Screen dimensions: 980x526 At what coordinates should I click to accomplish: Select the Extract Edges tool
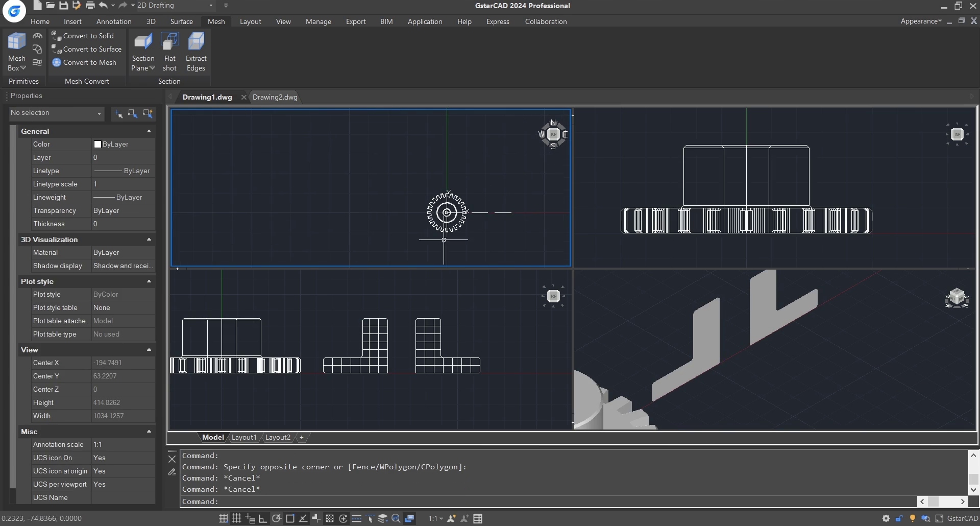click(196, 52)
